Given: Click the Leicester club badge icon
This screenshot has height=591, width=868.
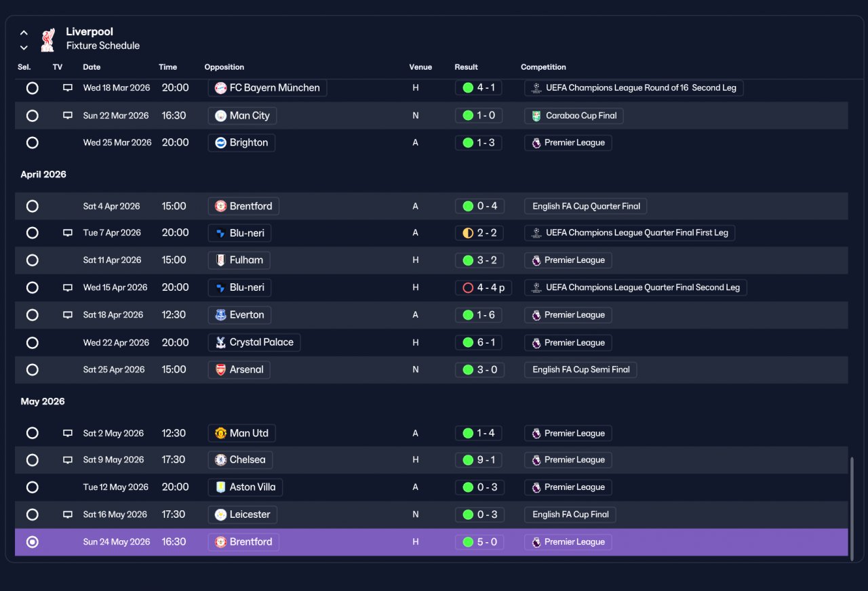Looking at the screenshot, I should click(220, 515).
